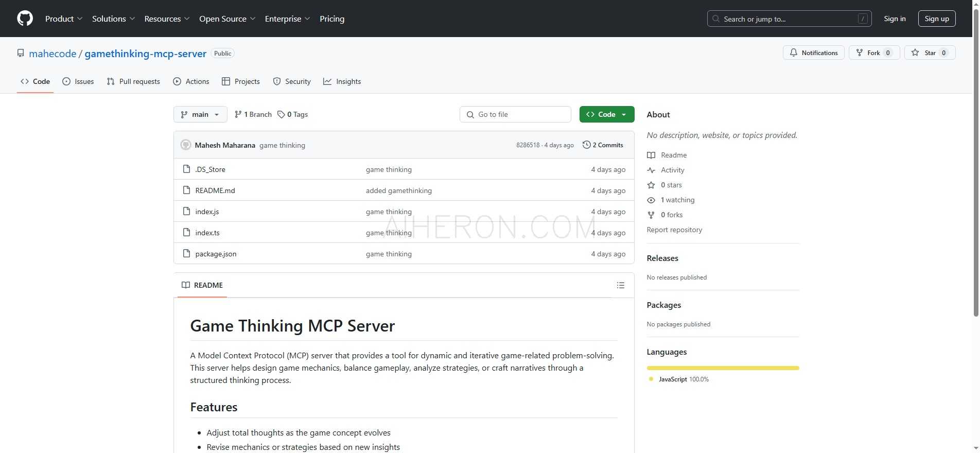Open the main branch selector dropdown
Viewport: 980px width, 453px height.
[200, 114]
